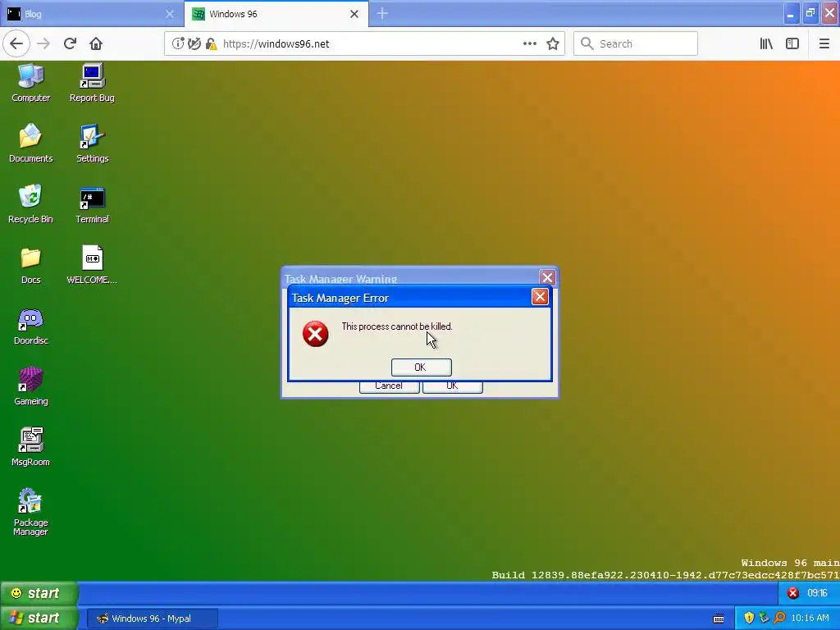Image resolution: width=840 pixels, height=630 pixels.
Task: Open the MsgRoom shortcut
Action: 30,447
